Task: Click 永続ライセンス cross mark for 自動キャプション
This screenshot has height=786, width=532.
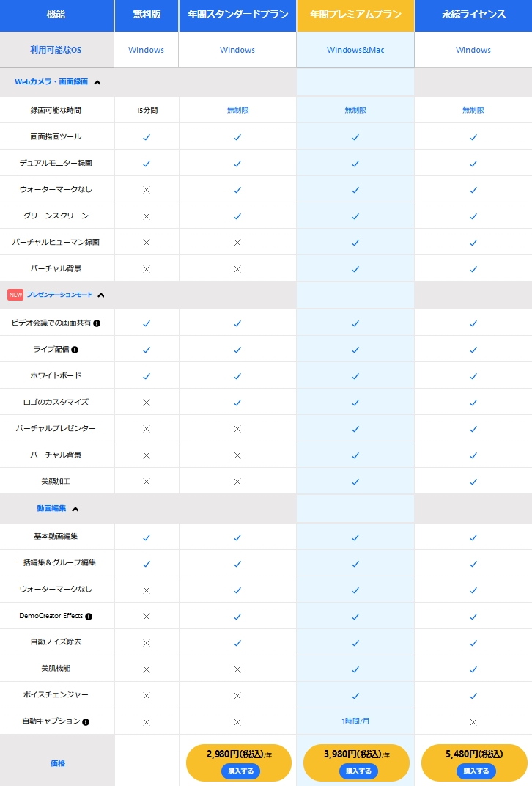Action: [x=473, y=722]
